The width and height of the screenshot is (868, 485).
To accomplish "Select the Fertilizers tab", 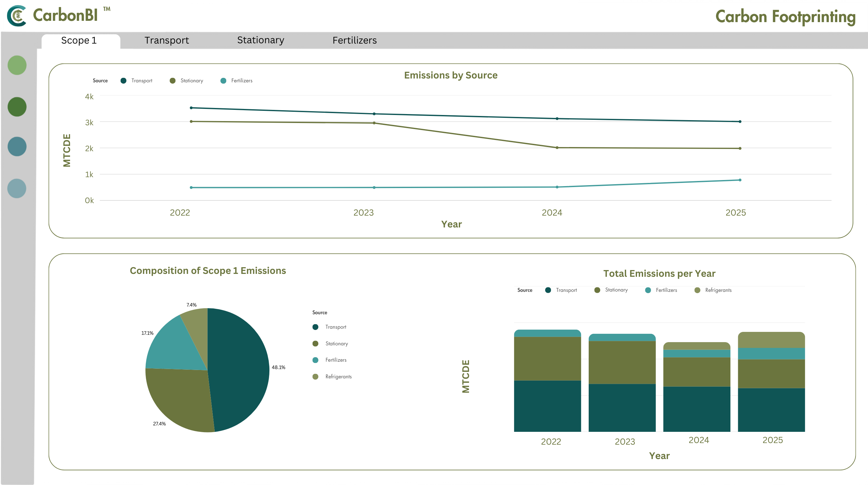I will tap(354, 40).
